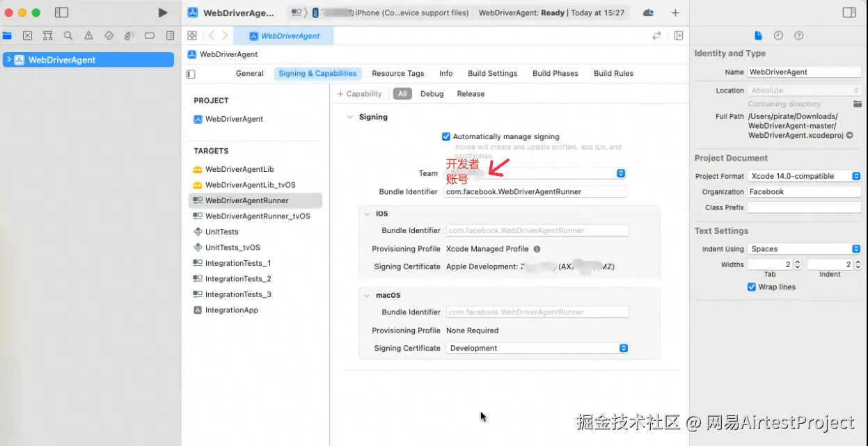Open the Debug navigator icon
Viewport: 868px width, 446px height.
coord(129,35)
